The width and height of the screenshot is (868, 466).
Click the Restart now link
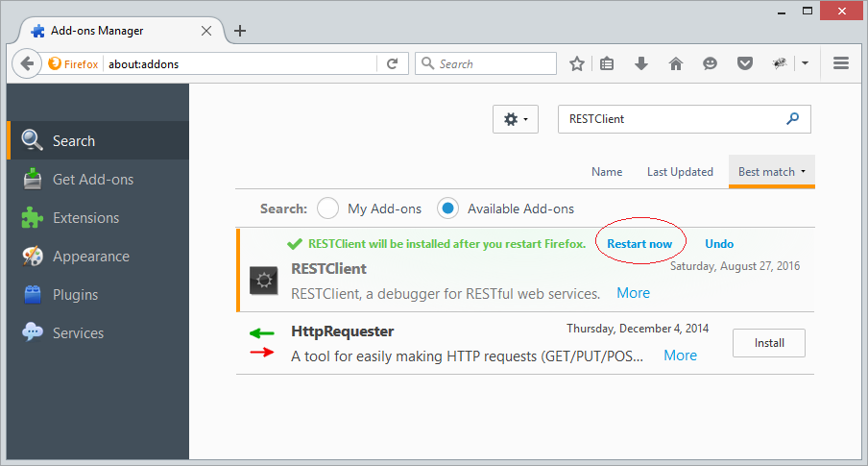pyautogui.click(x=639, y=244)
